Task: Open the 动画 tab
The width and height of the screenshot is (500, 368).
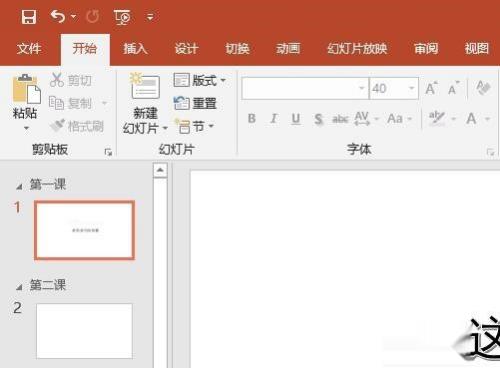Action: click(288, 49)
